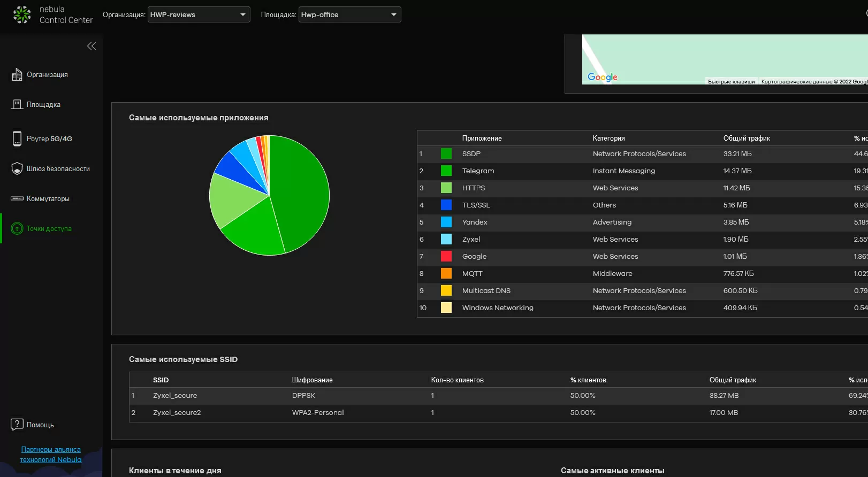Screen dimensions: 868x477
Task: Select Точки доступа menu item
Action: [49, 228]
